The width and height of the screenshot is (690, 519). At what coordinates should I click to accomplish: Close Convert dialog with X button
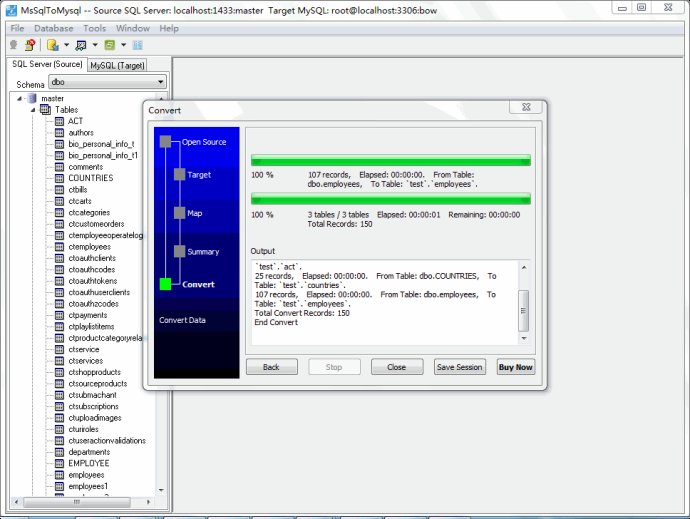[526, 107]
